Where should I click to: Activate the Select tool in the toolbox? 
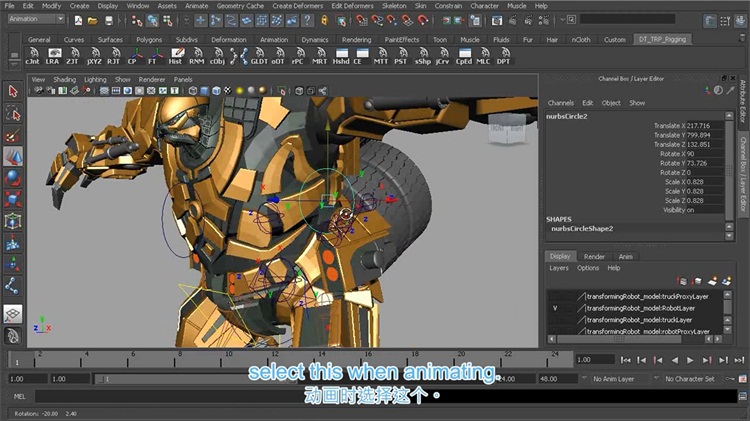tap(13, 91)
